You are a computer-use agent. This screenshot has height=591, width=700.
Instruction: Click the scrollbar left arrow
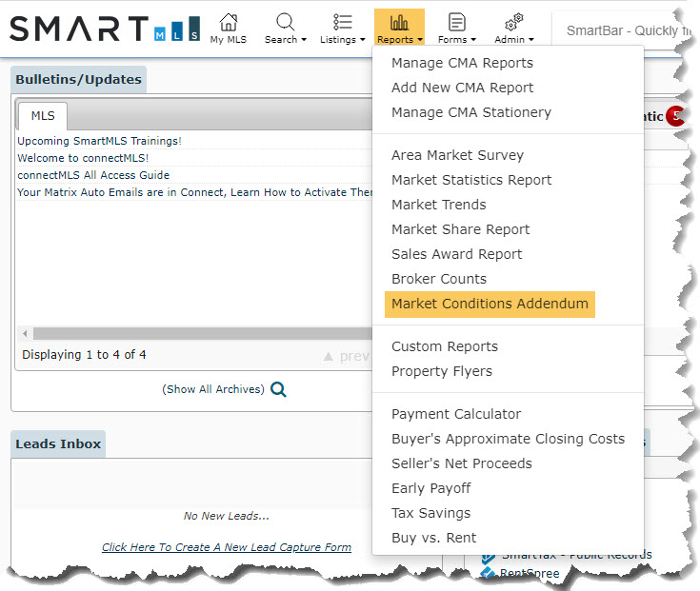point(25,334)
